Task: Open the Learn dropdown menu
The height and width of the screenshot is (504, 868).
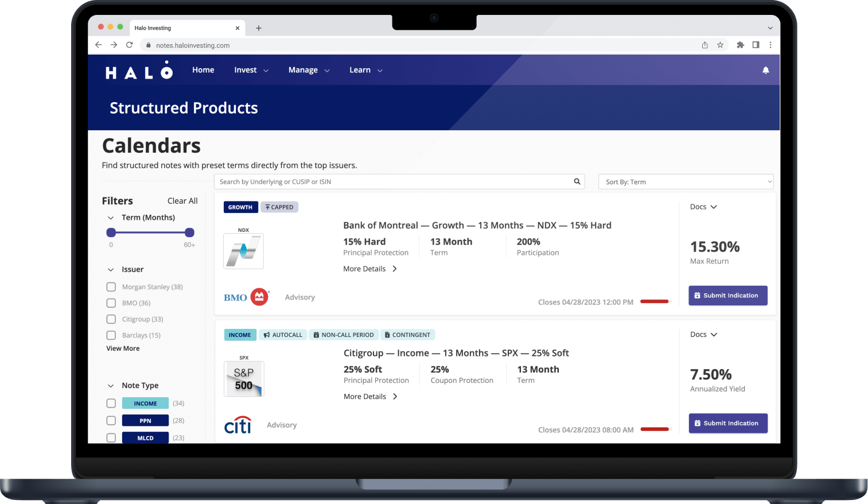Action: [366, 70]
